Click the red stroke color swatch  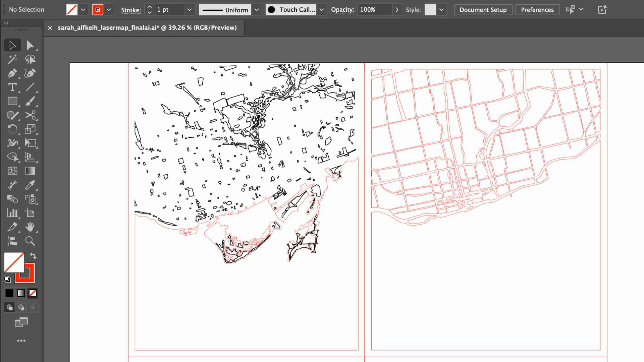tap(98, 10)
